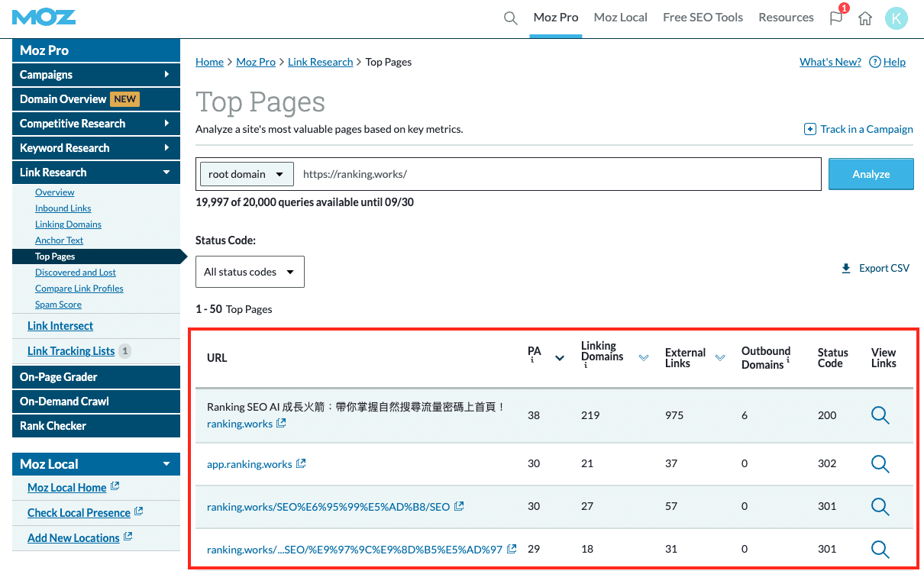Click the Moz Pro sidebar header
The image size is (924, 571).
(96, 50)
